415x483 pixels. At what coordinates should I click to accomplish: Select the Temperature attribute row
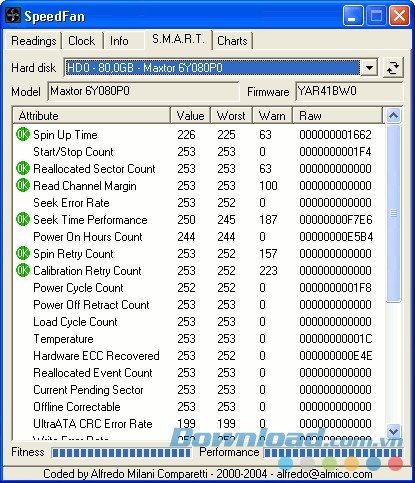(198, 339)
